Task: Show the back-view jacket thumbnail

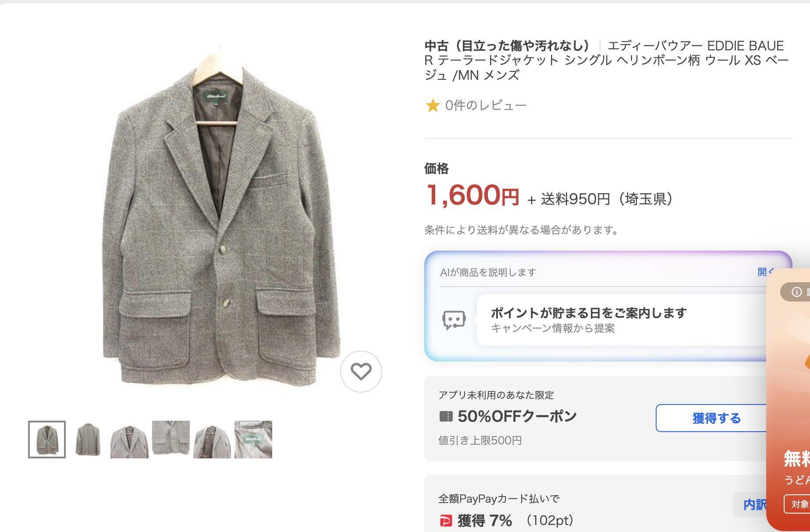Action: tap(88, 440)
